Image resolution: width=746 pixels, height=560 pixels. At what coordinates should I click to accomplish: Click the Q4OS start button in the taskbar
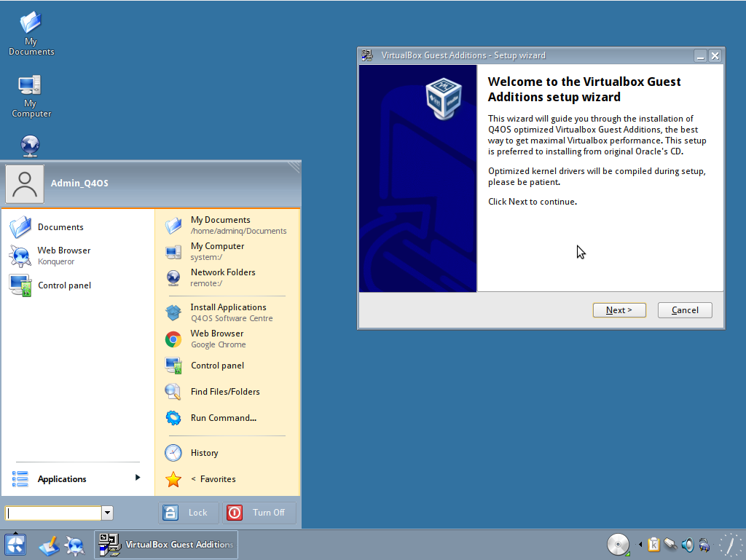(15, 544)
